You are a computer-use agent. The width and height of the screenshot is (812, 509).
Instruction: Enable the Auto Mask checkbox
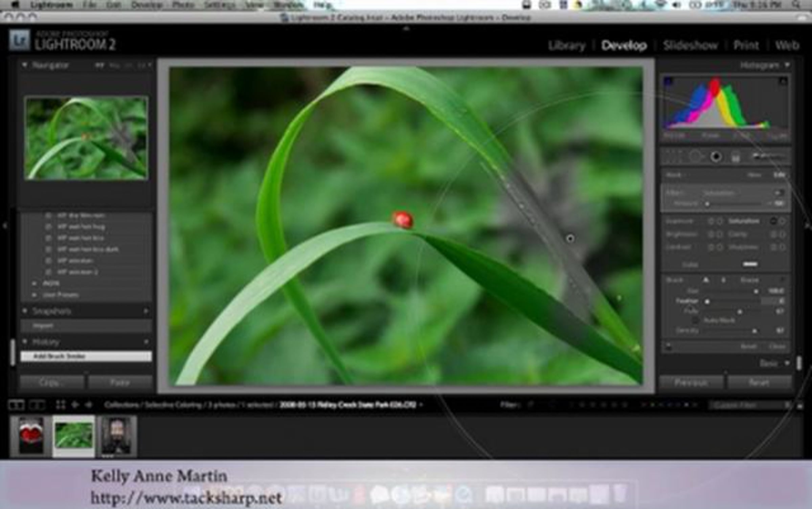click(695, 320)
